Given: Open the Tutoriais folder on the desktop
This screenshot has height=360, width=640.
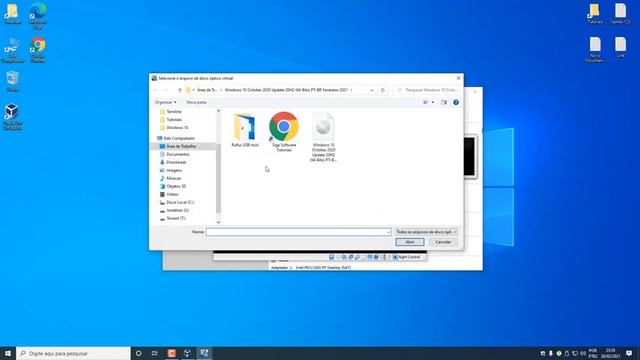Looking at the screenshot, I should [595, 13].
